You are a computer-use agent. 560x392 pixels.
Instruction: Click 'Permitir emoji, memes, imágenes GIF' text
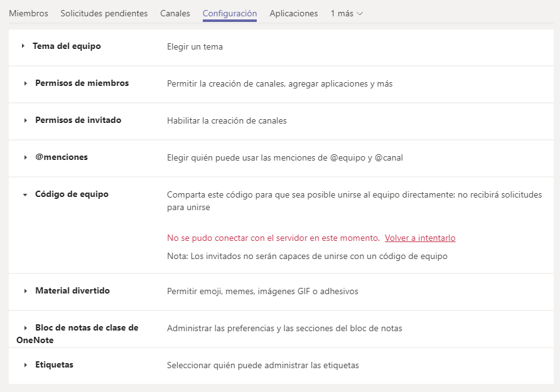click(x=262, y=292)
